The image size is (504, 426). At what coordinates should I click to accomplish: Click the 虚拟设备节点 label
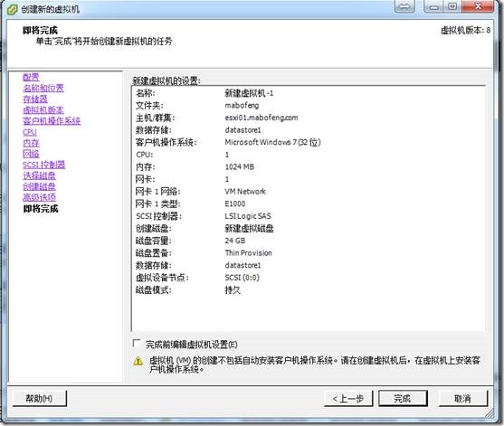coord(162,278)
